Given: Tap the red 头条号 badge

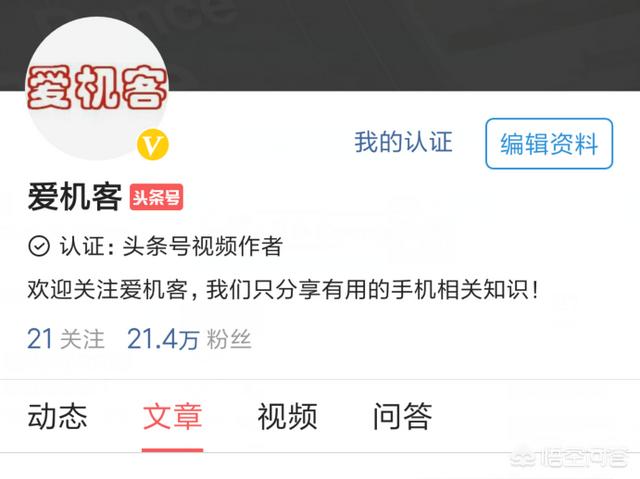Looking at the screenshot, I should click(156, 197).
